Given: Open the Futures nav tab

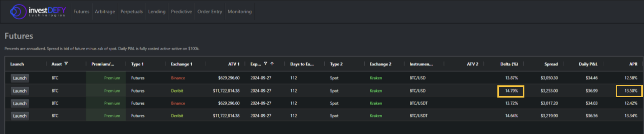Looking at the screenshot, I should (81, 12).
